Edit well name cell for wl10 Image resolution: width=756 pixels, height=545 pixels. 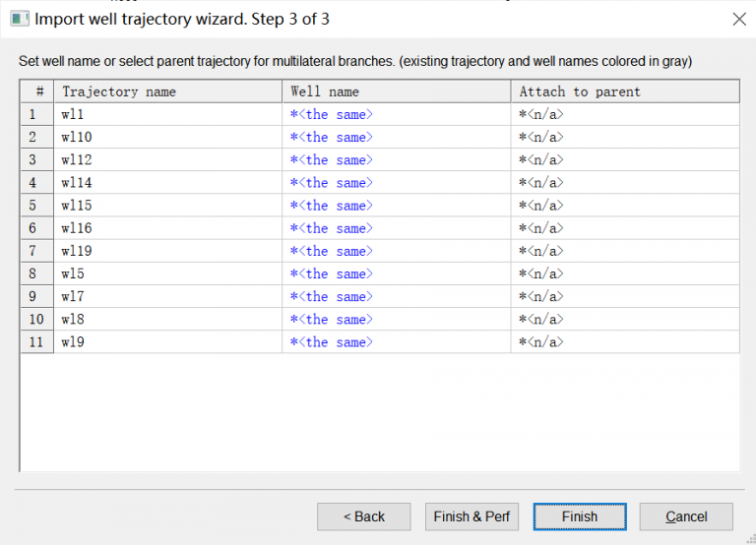pyautogui.click(x=396, y=137)
